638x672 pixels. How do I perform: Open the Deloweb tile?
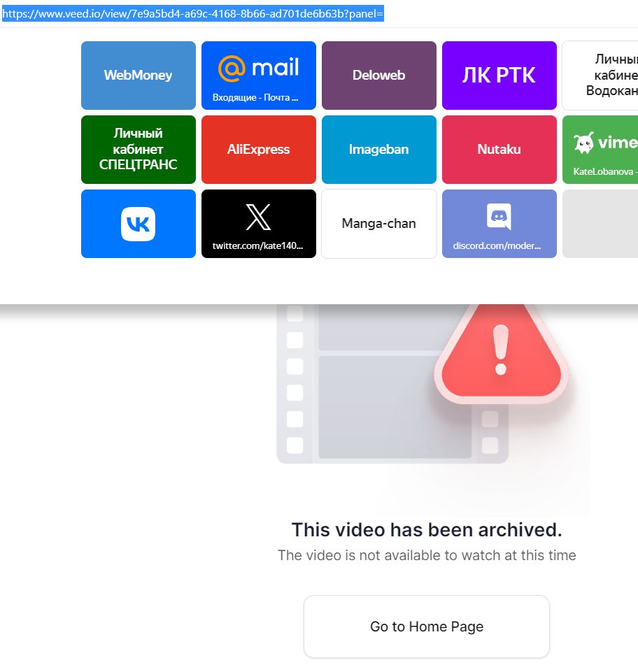[x=379, y=76]
